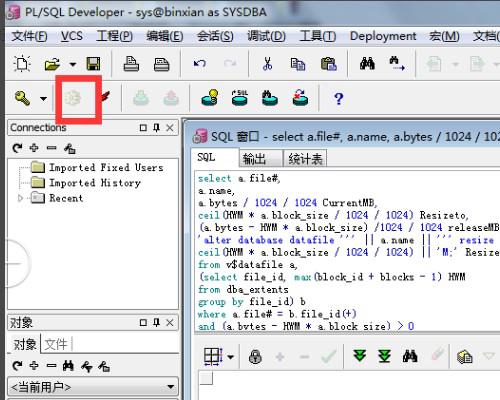Open the 宏(M) menu
This screenshot has width=500, height=400.
click(444, 36)
